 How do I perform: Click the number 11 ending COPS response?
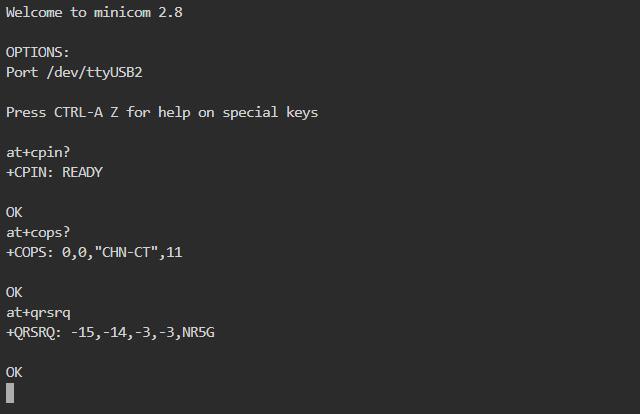pyautogui.click(x=174, y=252)
